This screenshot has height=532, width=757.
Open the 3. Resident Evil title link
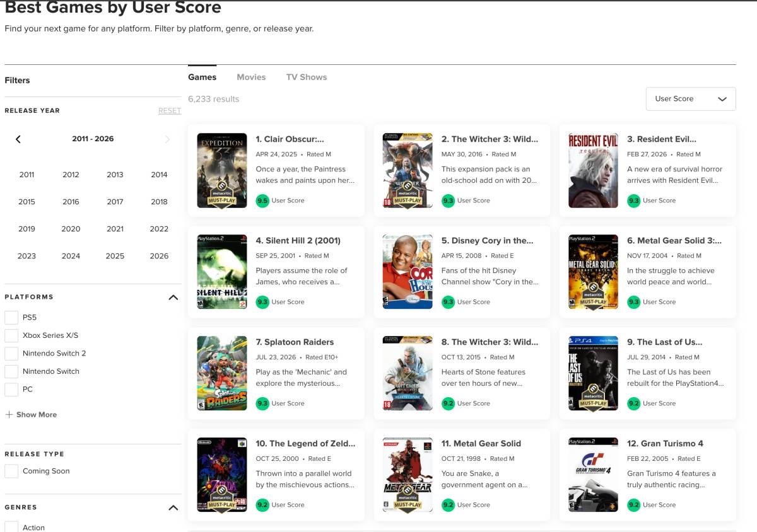[662, 139]
